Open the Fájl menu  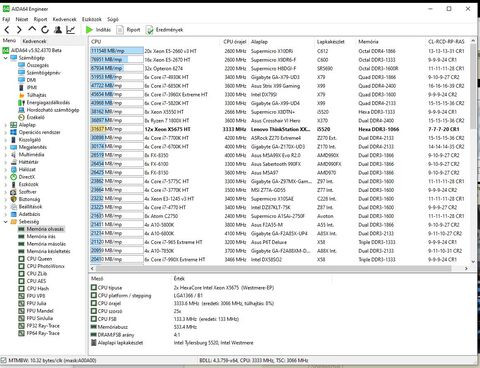tap(6, 19)
